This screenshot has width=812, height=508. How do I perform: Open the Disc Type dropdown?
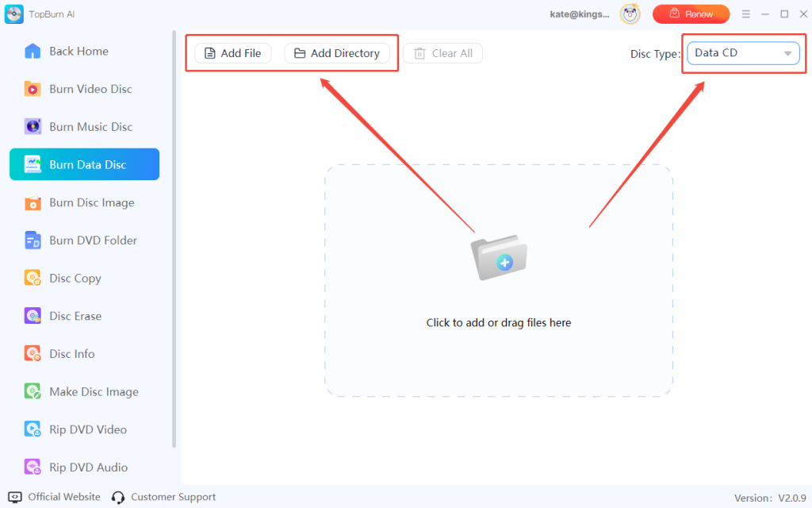coord(741,53)
